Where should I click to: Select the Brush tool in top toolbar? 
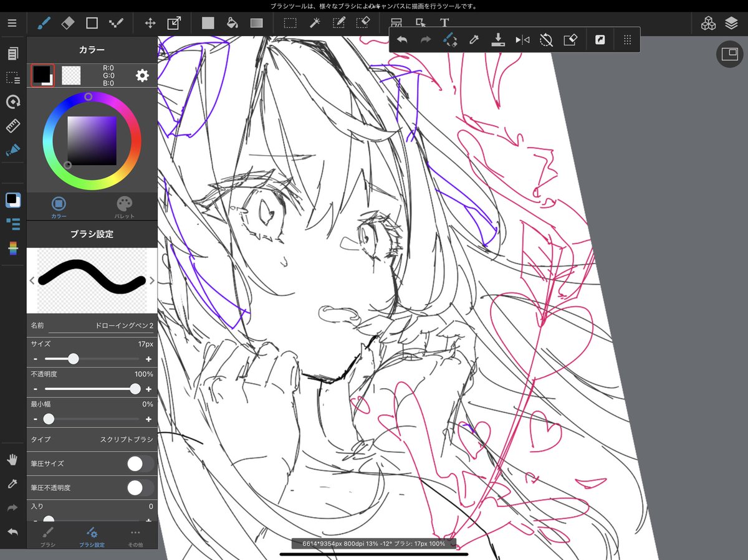click(x=44, y=23)
